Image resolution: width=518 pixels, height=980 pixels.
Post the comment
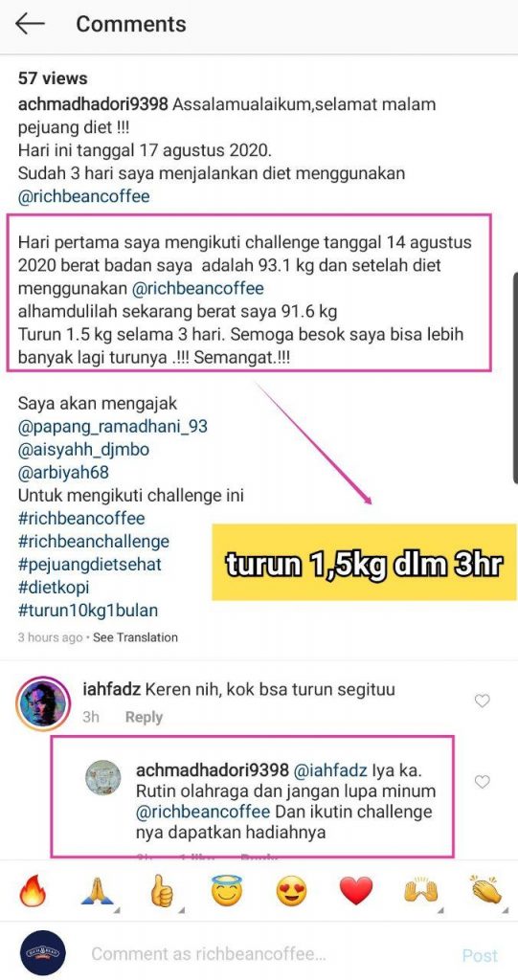480,955
